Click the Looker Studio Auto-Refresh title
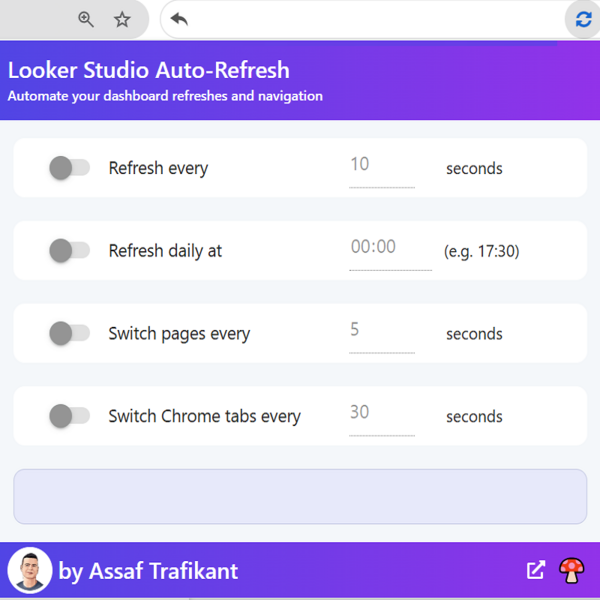600x600 pixels. (x=149, y=70)
